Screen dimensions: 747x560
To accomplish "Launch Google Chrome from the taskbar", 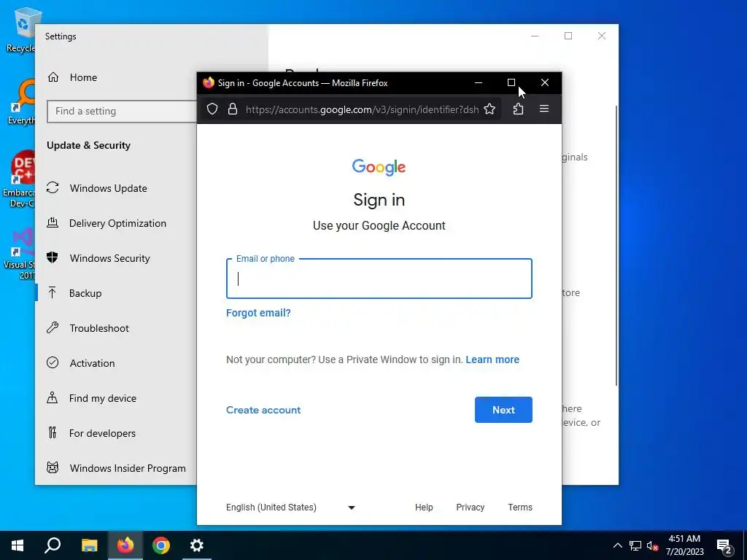I will [x=161, y=545].
